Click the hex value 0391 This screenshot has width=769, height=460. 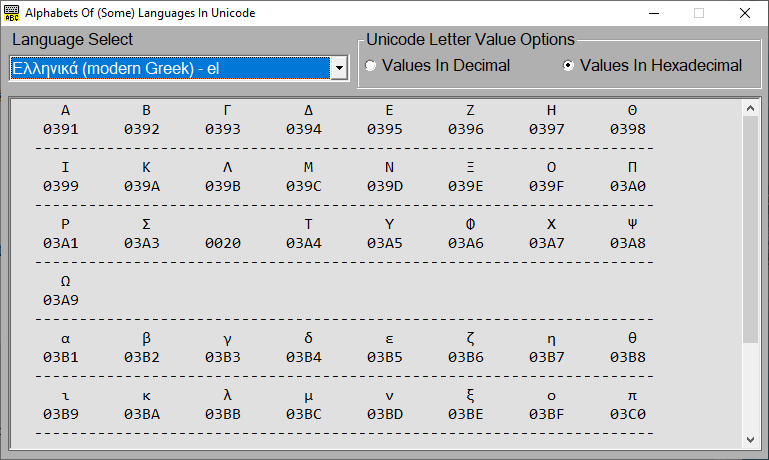[x=61, y=129]
